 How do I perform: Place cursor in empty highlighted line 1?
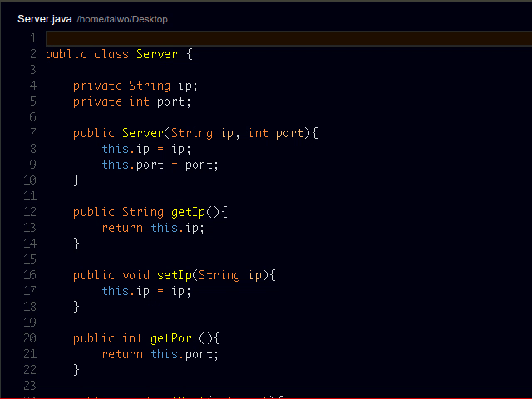(288, 38)
